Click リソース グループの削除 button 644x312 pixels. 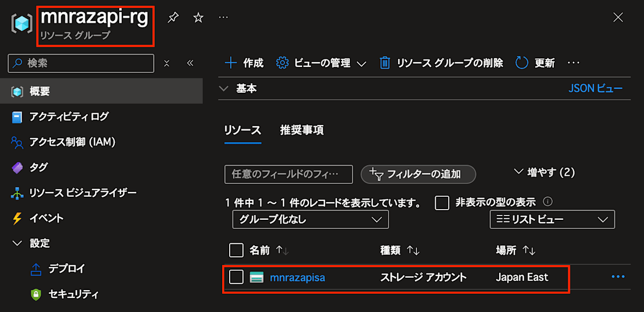[441, 63]
